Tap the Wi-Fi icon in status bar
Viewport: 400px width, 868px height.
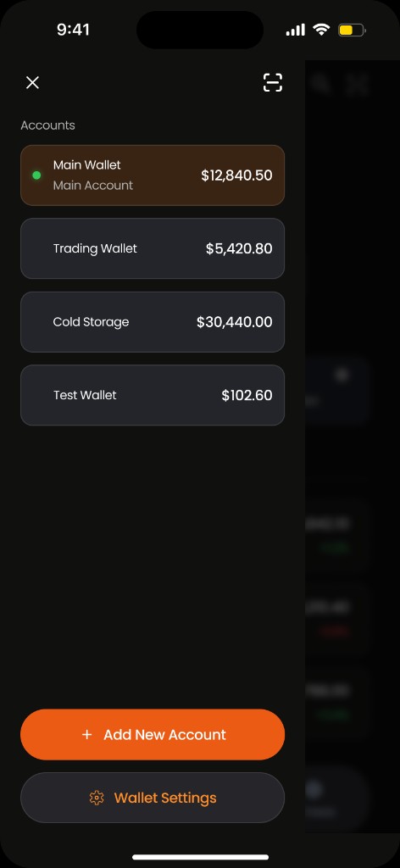point(321,30)
